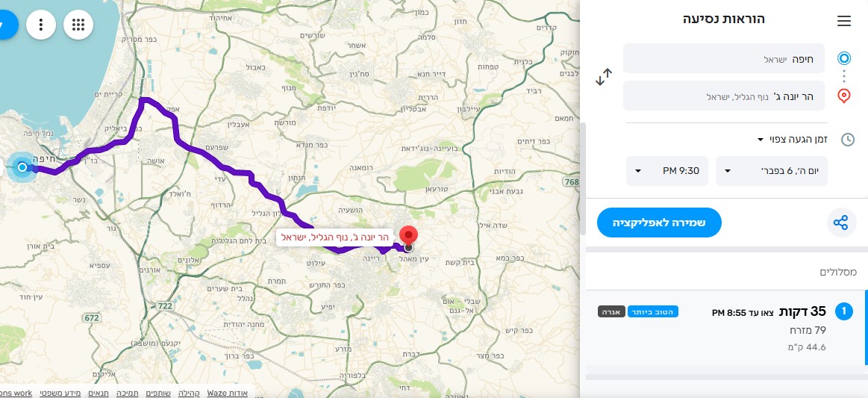Image resolution: width=868 pixels, height=398 pixels.
Task: Open the apps grid icon on the map
Action: [x=78, y=25]
